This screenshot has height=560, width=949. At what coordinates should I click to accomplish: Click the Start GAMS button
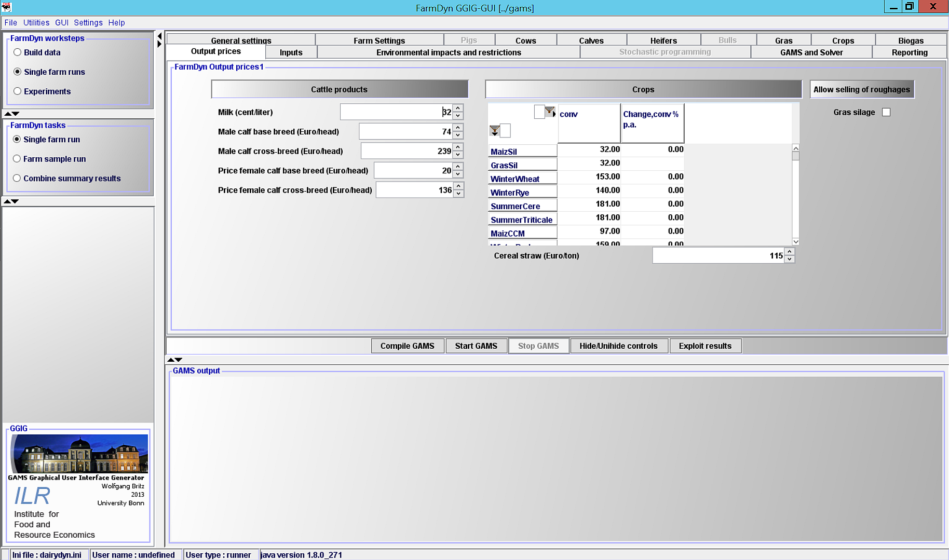(476, 346)
